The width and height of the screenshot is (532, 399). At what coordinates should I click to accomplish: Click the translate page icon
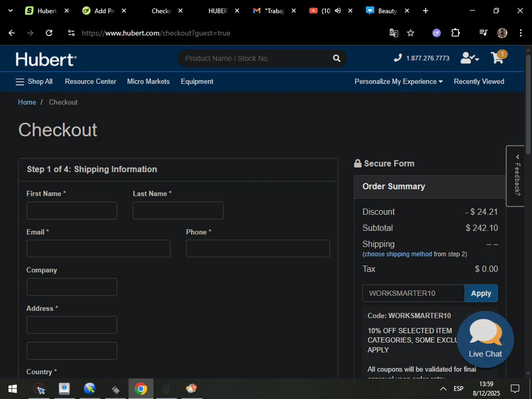point(394,33)
